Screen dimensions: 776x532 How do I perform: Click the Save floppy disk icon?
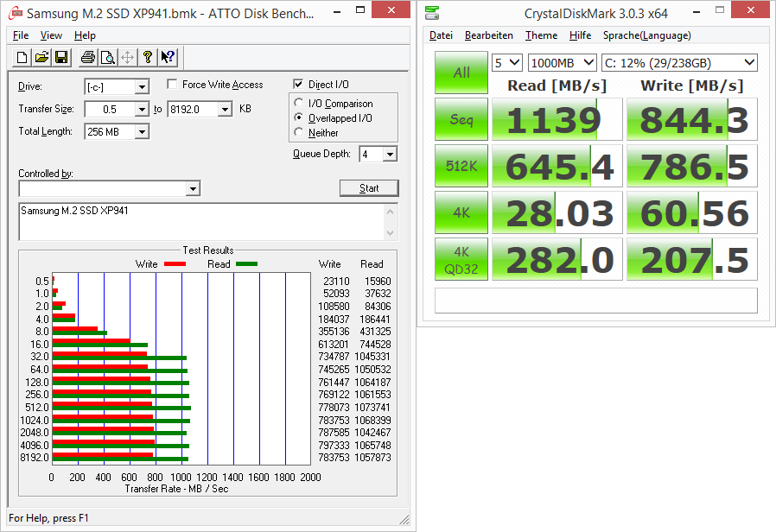[x=61, y=57]
